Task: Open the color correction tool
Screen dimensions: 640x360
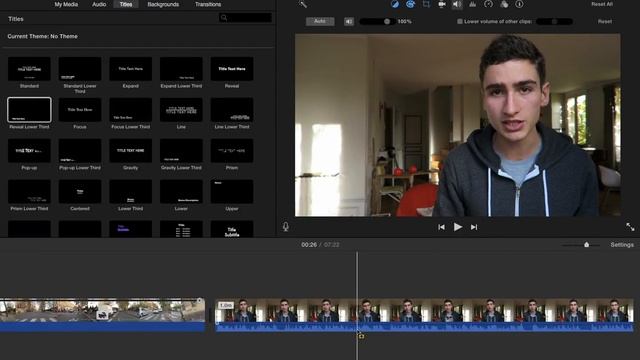Action: coord(410,4)
